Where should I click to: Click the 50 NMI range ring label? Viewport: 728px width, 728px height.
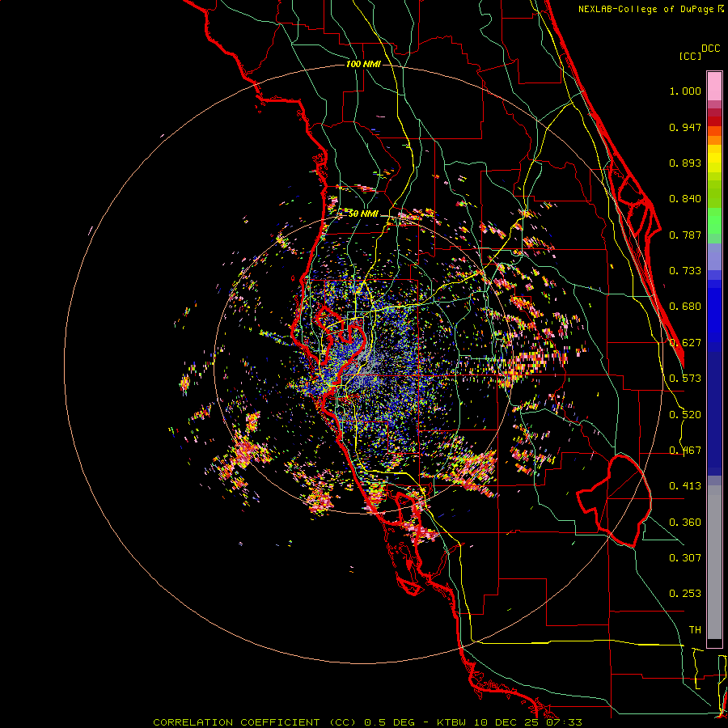[x=363, y=214]
